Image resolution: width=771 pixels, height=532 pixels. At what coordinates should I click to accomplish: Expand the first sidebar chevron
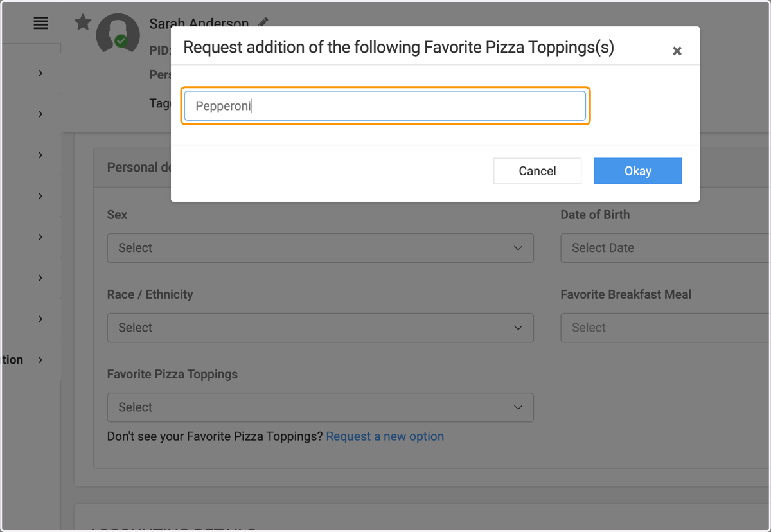(x=40, y=73)
